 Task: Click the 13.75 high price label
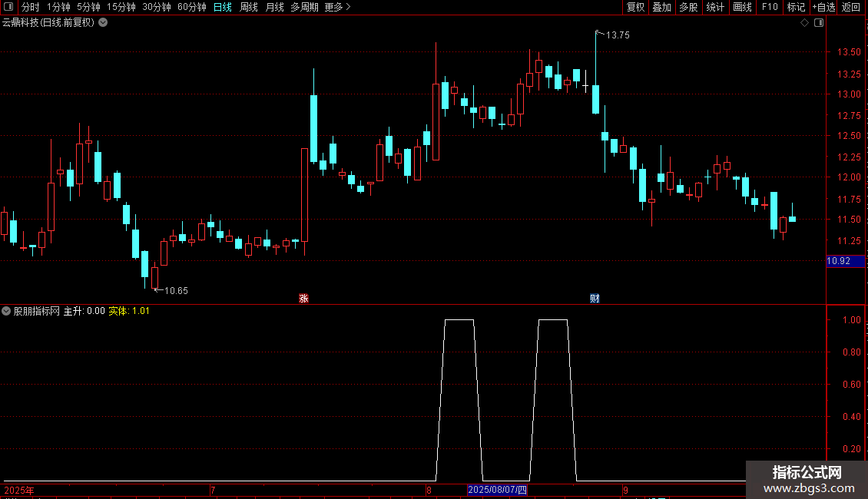[618, 35]
